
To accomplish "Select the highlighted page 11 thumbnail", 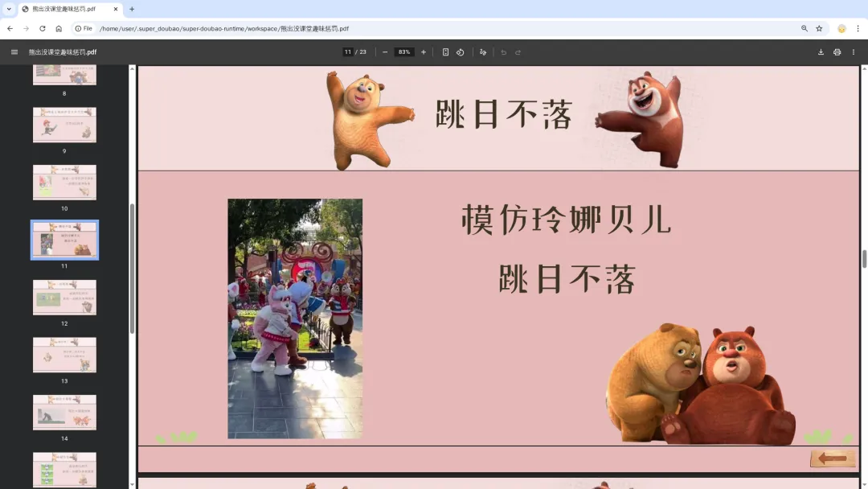I will click(x=64, y=240).
